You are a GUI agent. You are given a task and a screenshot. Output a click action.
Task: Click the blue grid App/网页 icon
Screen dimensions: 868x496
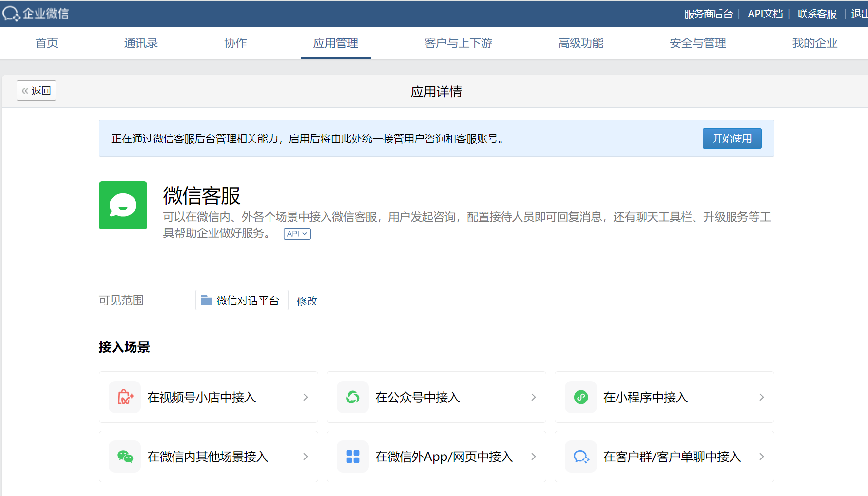coord(353,457)
